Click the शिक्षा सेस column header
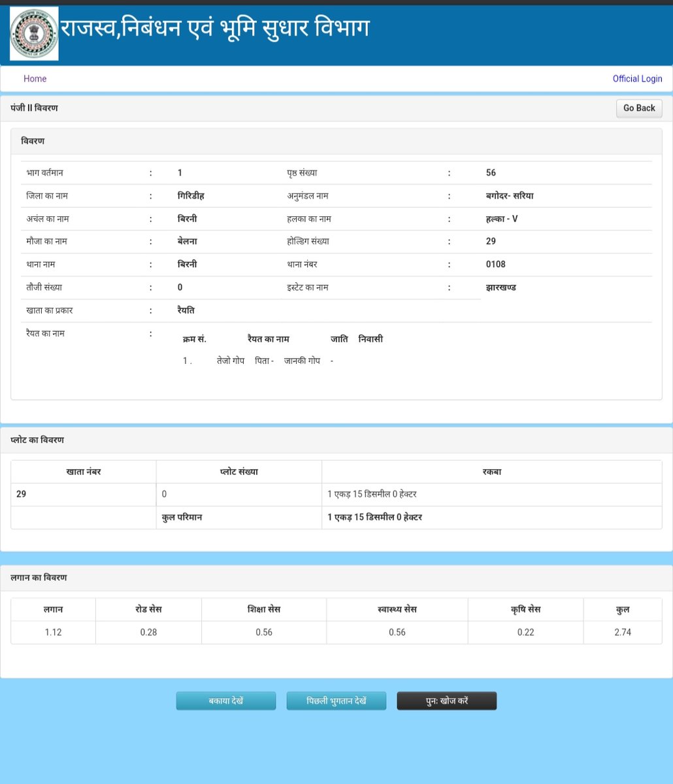This screenshot has width=673, height=784. coord(264,610)
